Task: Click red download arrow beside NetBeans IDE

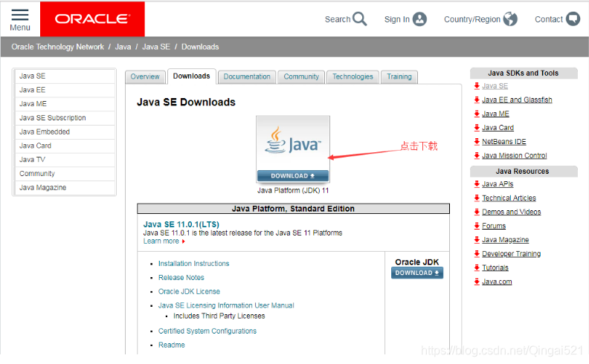Action: click(477, 141)
